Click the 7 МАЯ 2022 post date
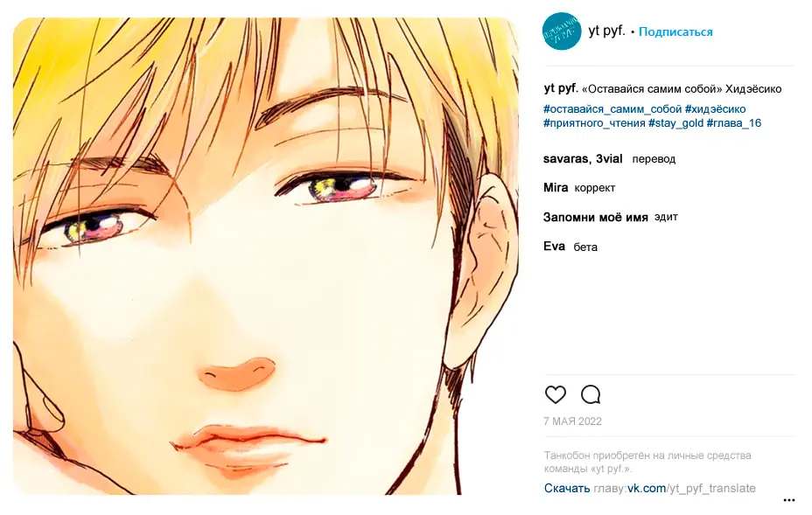 tap(573, 421)
